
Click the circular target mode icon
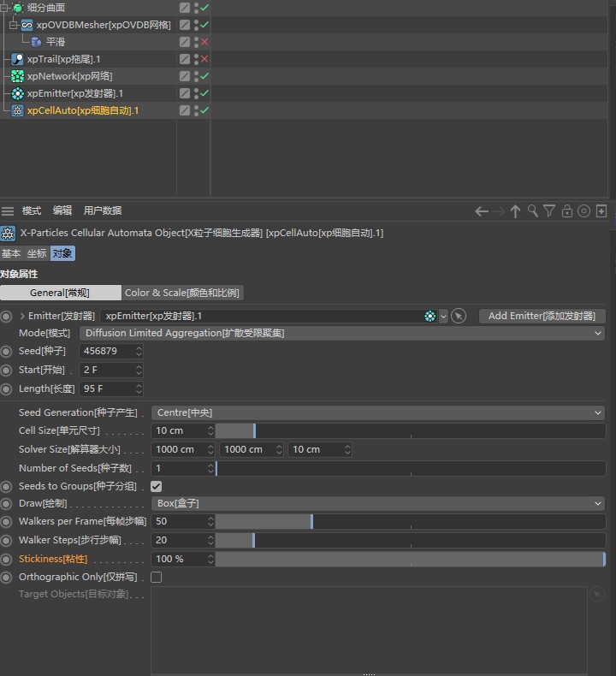(583, 211)
